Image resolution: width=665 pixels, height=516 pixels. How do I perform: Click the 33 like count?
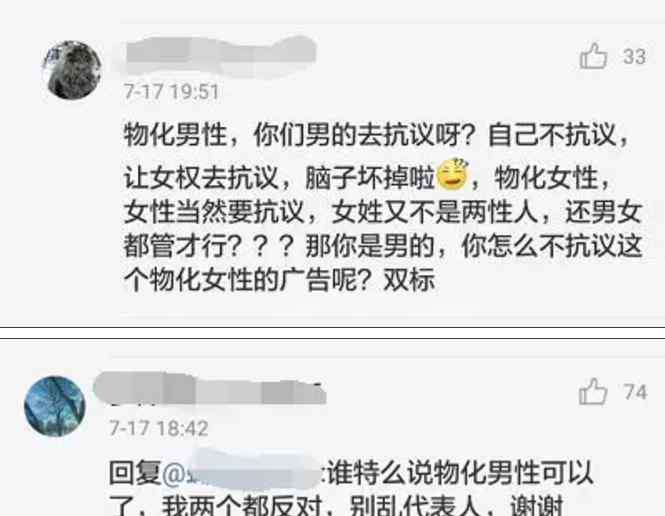pos(634,56)
